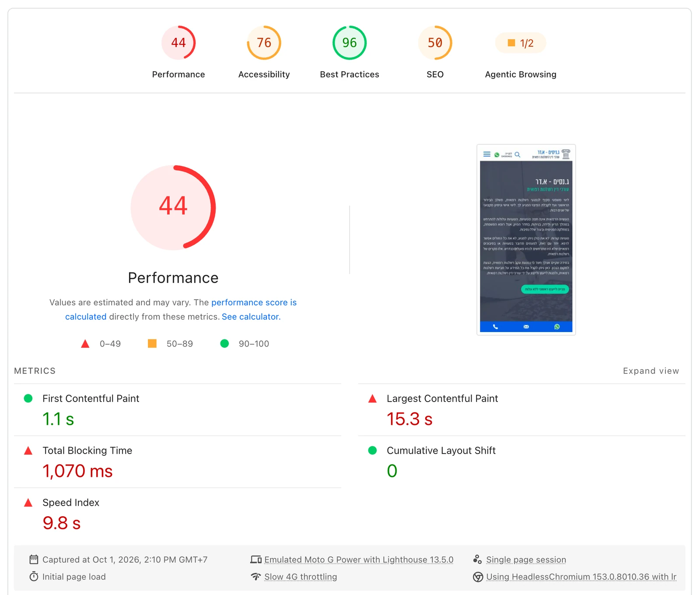Toggle Expand view for metrics
Viewport: 700px width, 595px height.
click(651, 371)
